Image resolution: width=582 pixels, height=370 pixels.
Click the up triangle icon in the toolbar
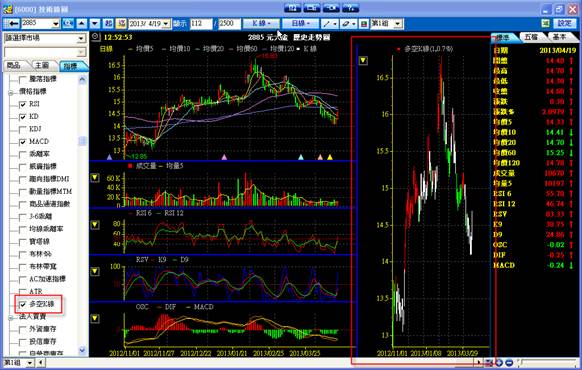click(x=81, y=23)
